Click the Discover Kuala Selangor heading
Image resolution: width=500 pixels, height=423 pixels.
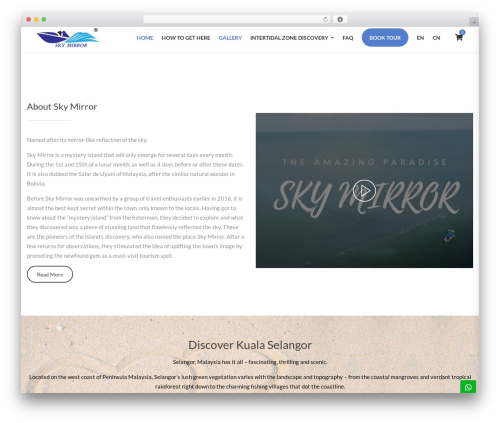(x=250, y=345)
